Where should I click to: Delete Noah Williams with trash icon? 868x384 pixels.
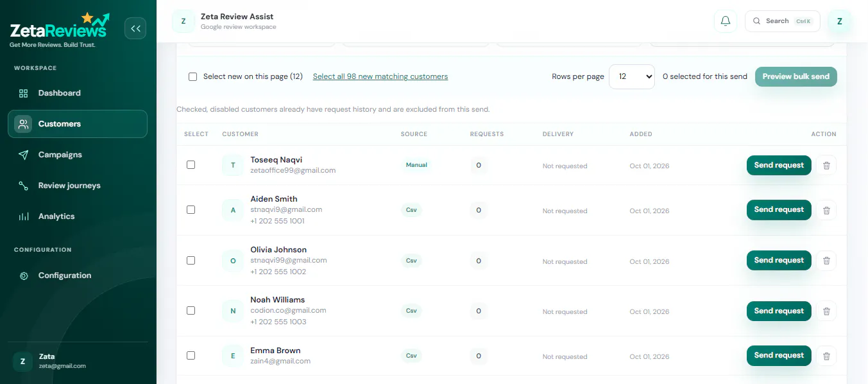(x=826, y=311)
